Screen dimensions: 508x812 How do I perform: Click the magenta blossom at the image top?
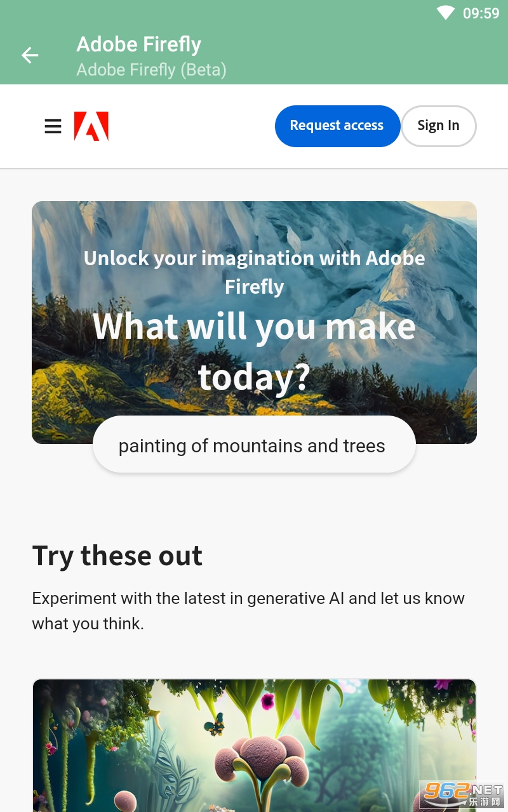click(x=267, y=701)
